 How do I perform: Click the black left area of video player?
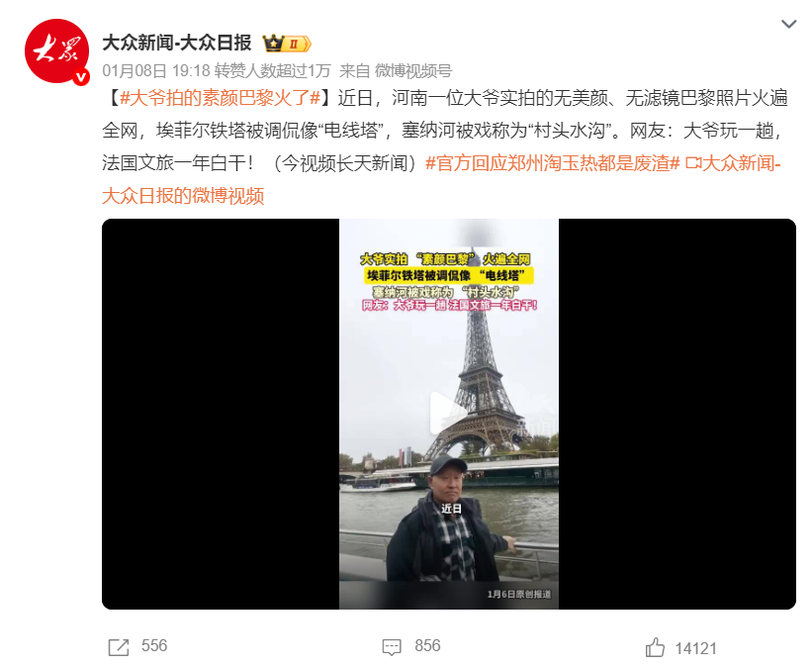click(x=221, y=414)
